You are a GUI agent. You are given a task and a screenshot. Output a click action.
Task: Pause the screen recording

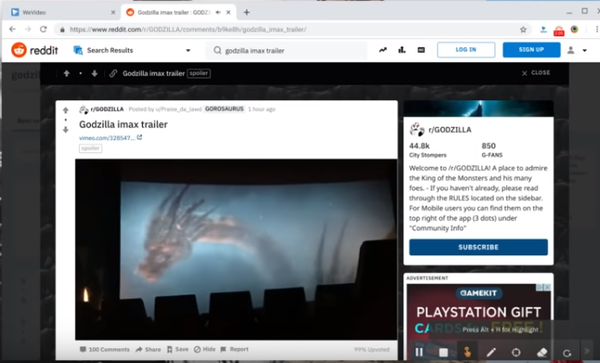pyautogui.click(x=419, y=352)
